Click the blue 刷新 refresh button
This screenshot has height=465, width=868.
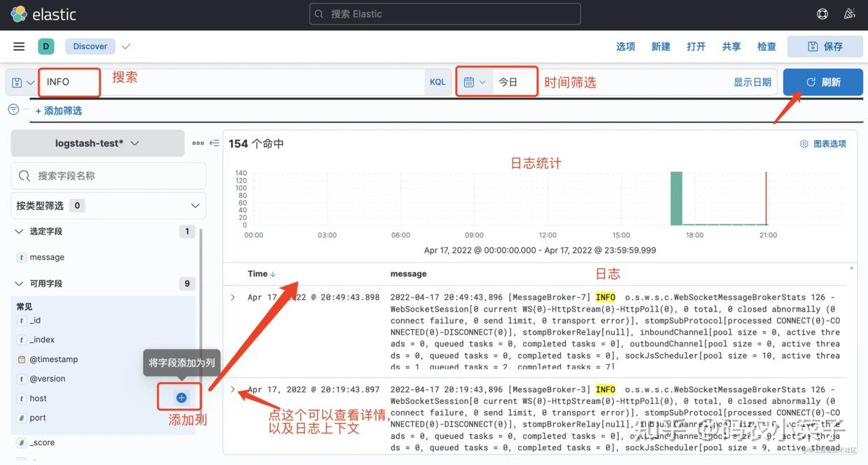tap(823, 82)
